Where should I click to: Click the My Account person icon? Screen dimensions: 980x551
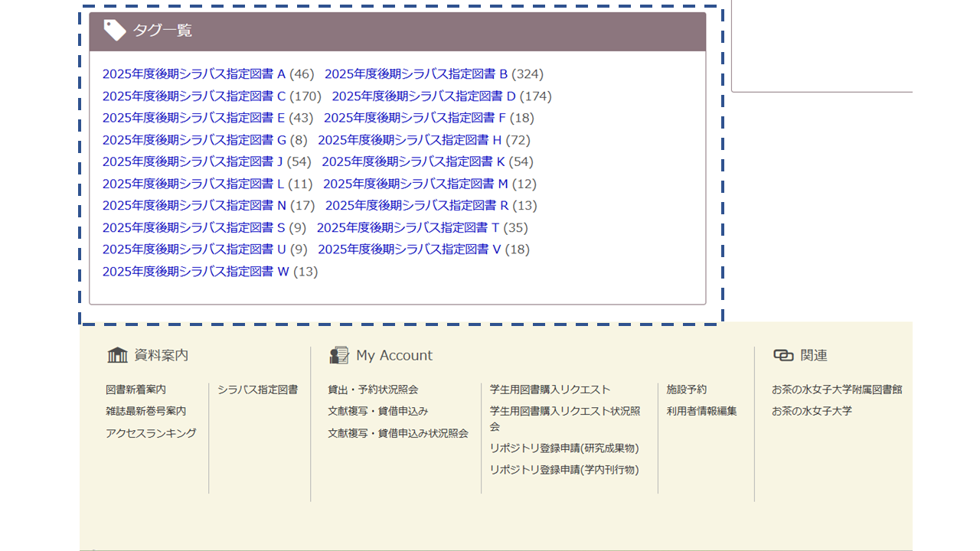[x=339, y=355]
